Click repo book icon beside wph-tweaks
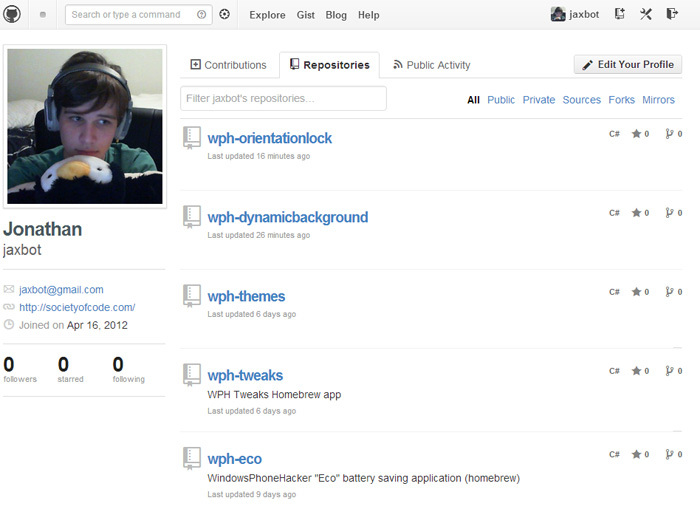700x509 pixels. pyautogui.click(x=192, y=375)
